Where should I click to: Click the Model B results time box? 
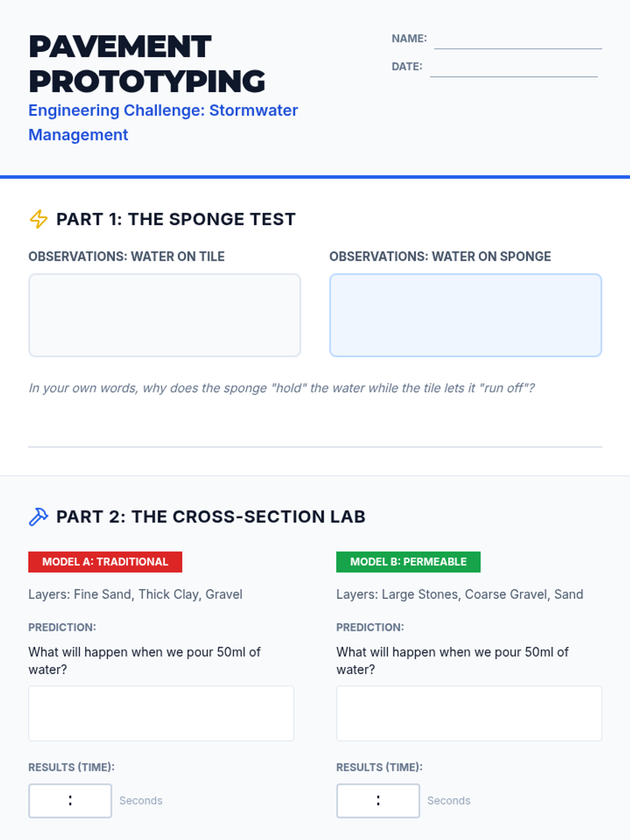tap(378, 801)
